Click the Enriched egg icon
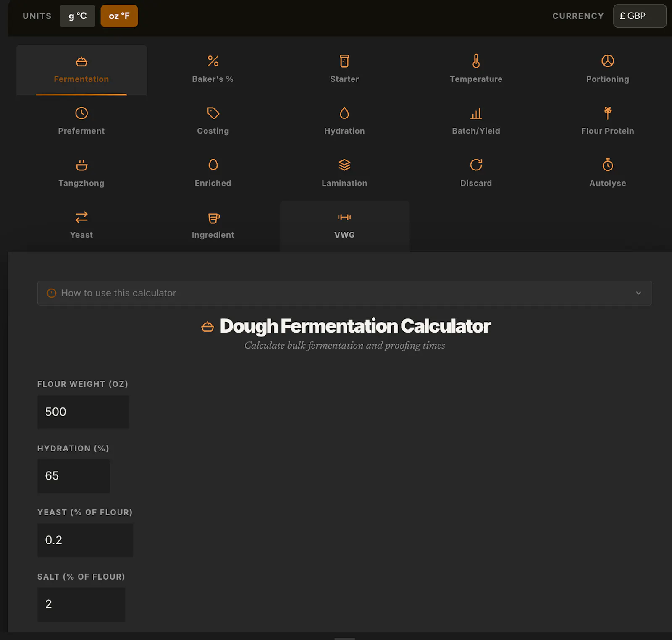 click(x=213, y=165)
